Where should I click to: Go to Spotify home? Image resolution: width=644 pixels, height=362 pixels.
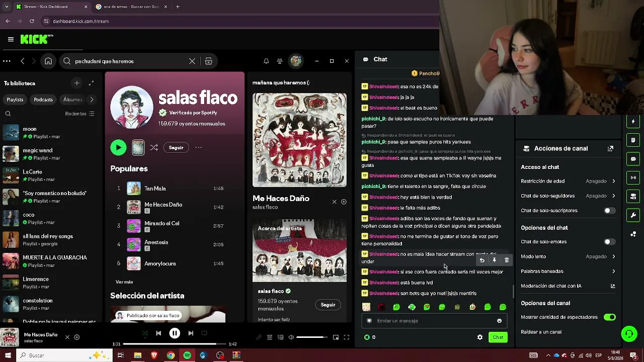point(48,61)
